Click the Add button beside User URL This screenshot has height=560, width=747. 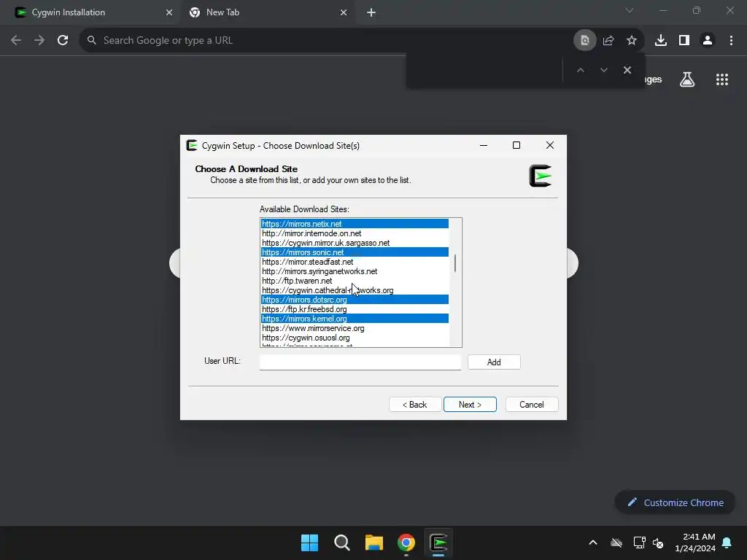[494, 362]
